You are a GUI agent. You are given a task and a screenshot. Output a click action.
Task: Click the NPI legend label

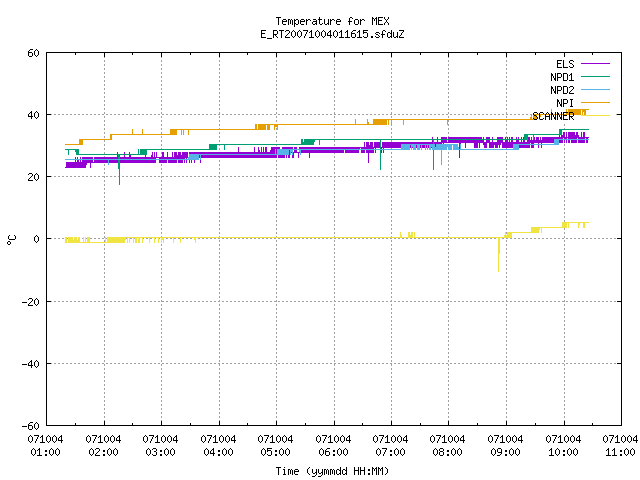click(x=565, y=103)
